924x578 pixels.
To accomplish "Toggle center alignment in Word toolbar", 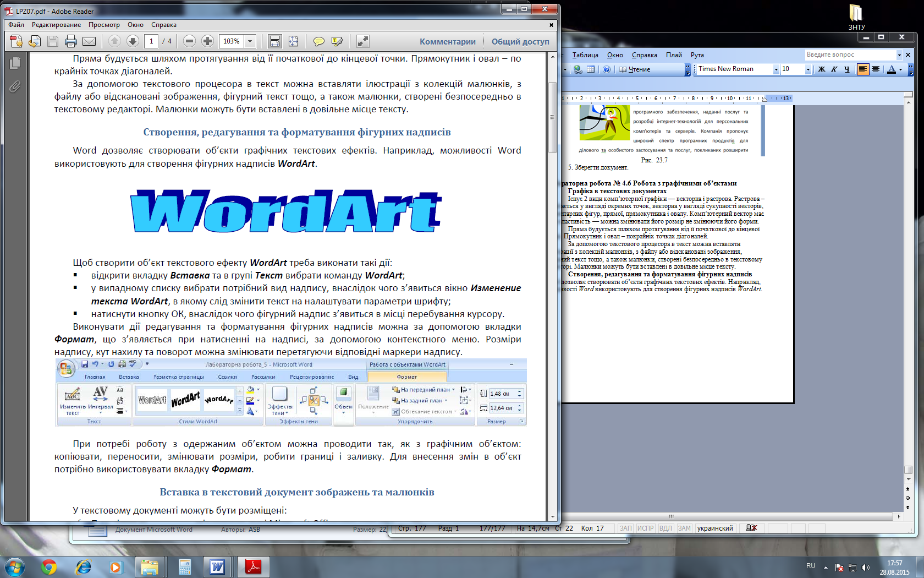I will pyautogui.click(x=876, y=69).
